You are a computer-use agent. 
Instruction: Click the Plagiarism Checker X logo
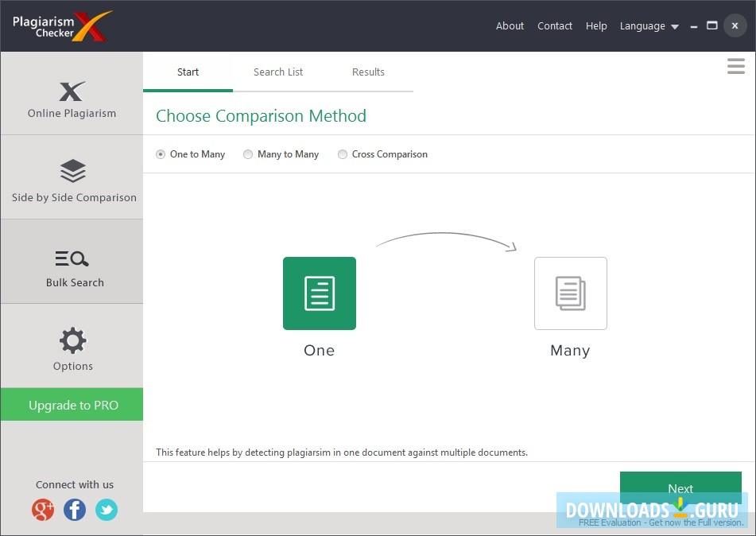click(62, 26)
